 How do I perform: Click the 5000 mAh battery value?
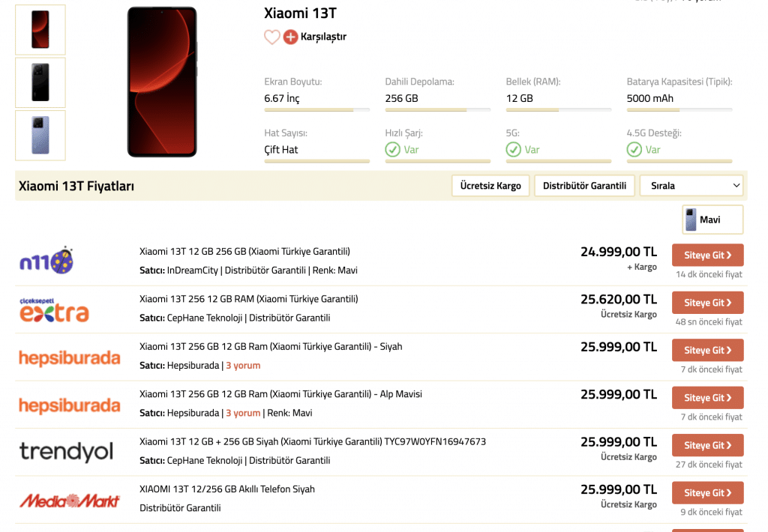650,98
